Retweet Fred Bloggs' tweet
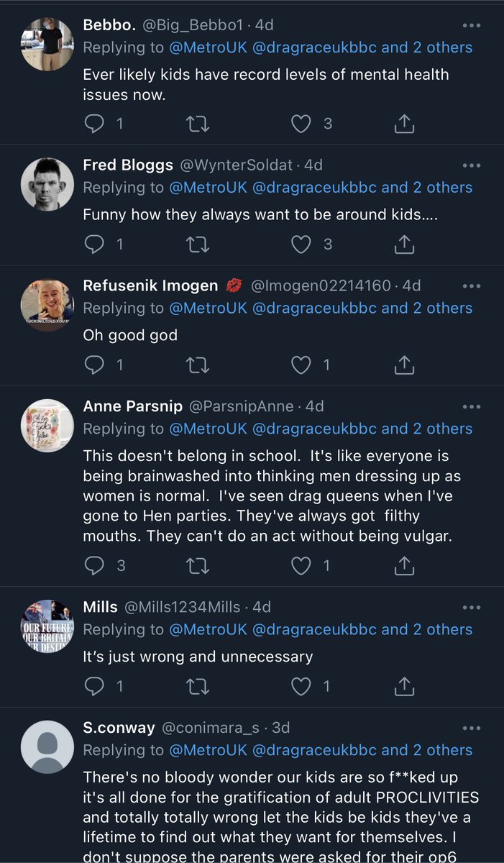Image resolution: width=504 pixels, height=863 pixels. point(198,245)
